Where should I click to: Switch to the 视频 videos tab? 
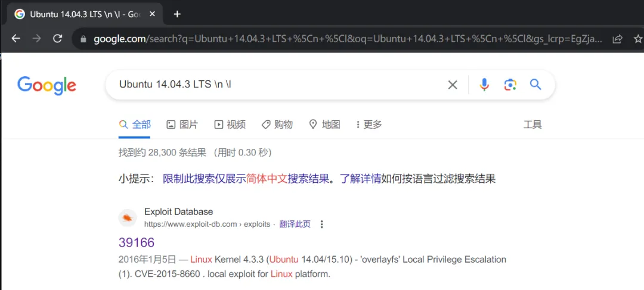click(230, 124)
